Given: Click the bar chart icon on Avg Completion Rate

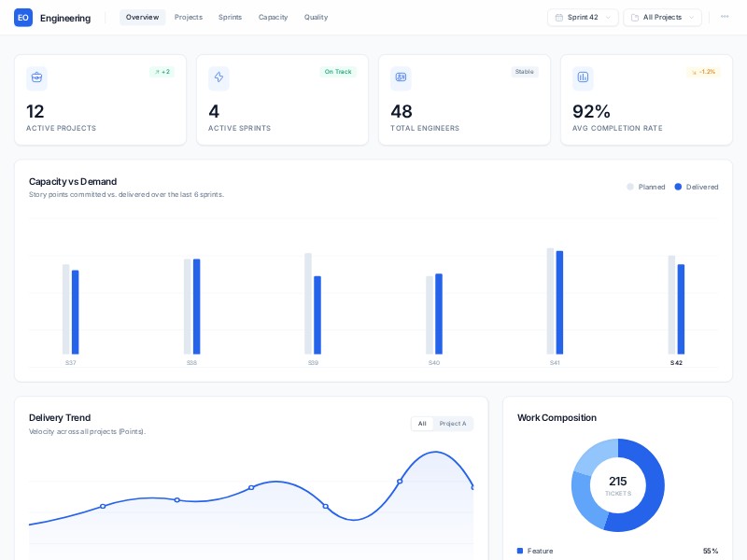Looking at the screenshot, I should point(584,78).
